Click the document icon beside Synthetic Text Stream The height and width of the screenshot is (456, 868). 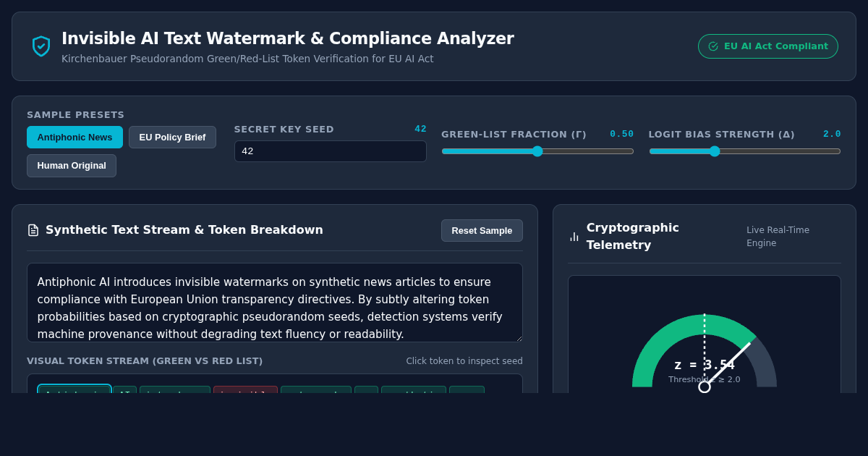click(x=33, y=230)
